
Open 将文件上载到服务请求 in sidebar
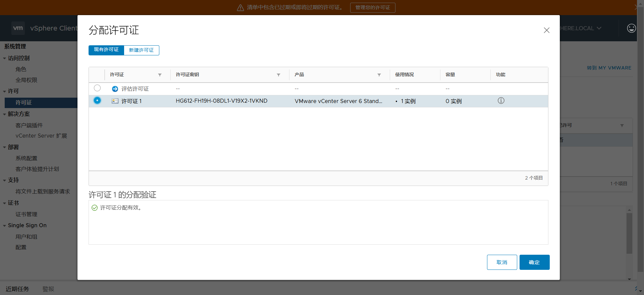(x=43, y=191)
